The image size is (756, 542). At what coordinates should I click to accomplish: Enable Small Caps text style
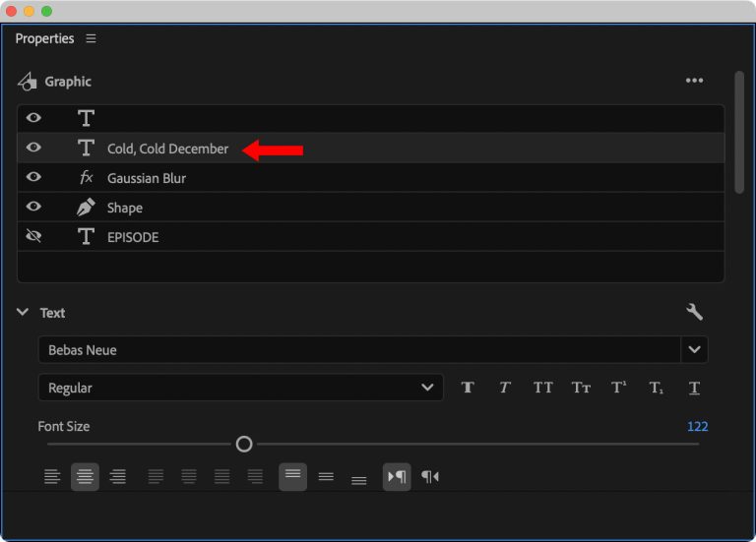point(581,388)
